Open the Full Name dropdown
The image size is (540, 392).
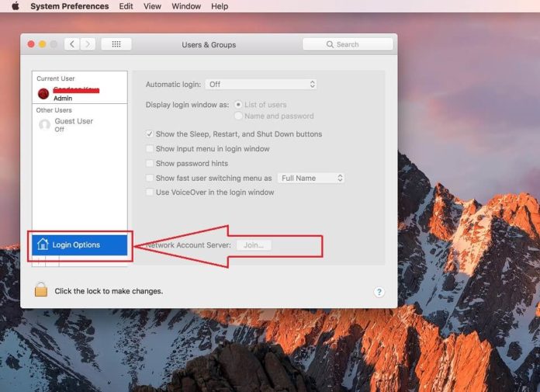coord(311,178)
